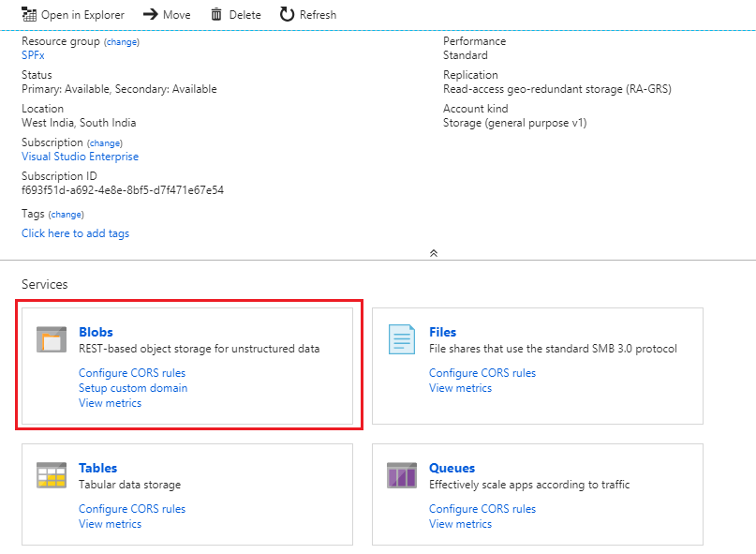Screen dimensions: 756x554
Task: Change the tags
Action: [66, 215]
